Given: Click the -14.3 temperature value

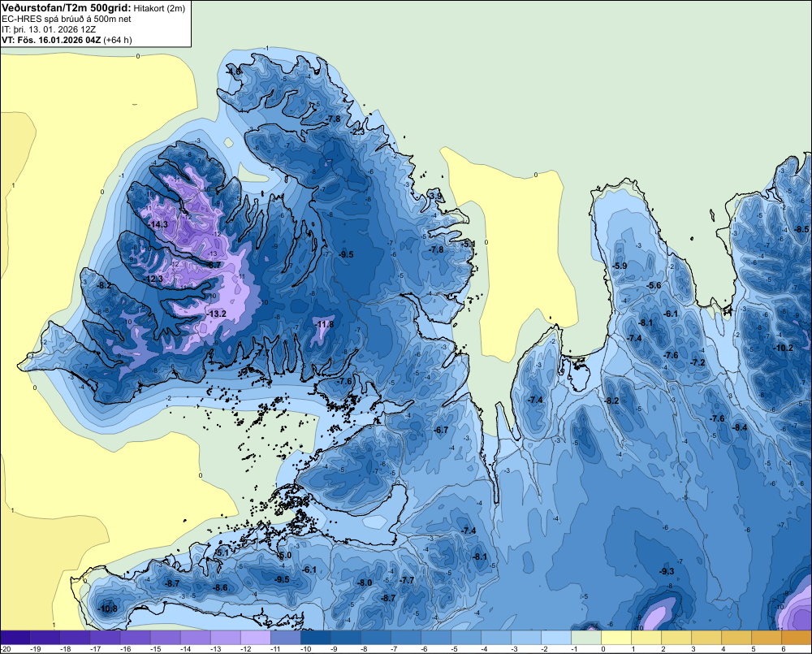Looking at the screenshot, I should 158,224.
